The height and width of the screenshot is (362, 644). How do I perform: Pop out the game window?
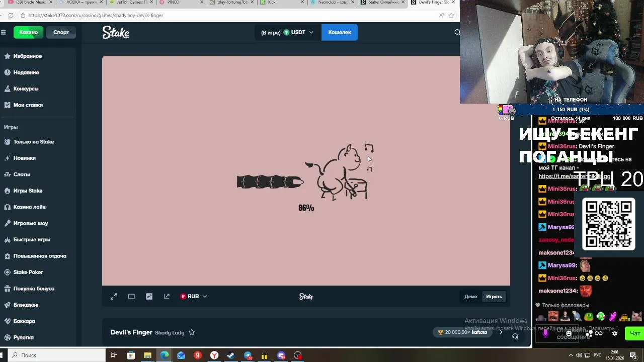(x=167, y=297)
